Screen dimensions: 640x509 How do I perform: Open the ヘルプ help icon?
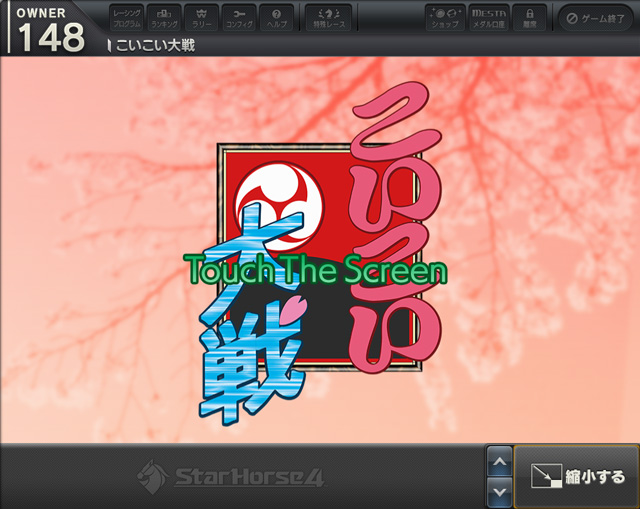coord(276,18)
